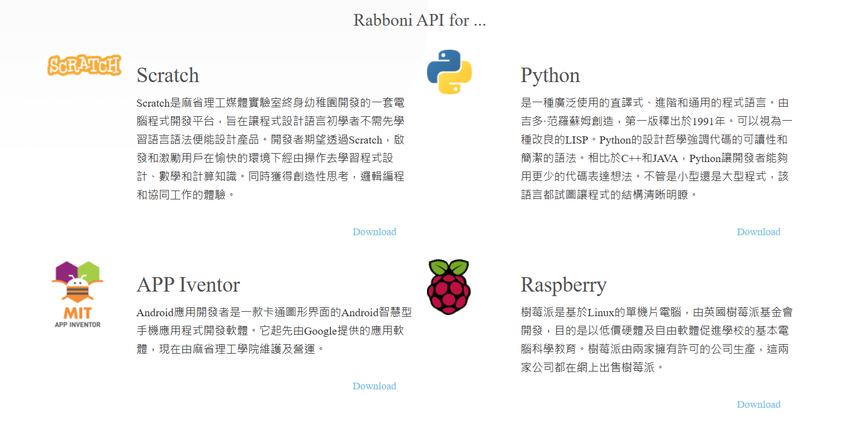Click the Python logo icon
The width and height of the screenshot is (868, 438).
click(x=449, y=72)
